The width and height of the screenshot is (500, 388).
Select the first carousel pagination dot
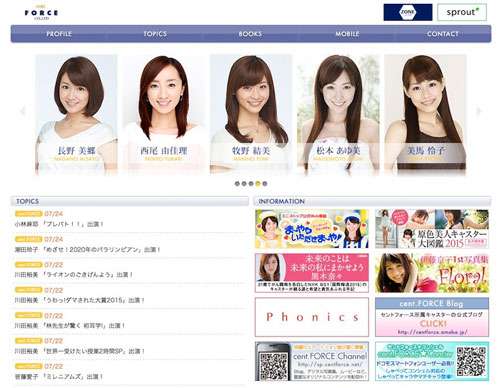click(x=237, y=183)
